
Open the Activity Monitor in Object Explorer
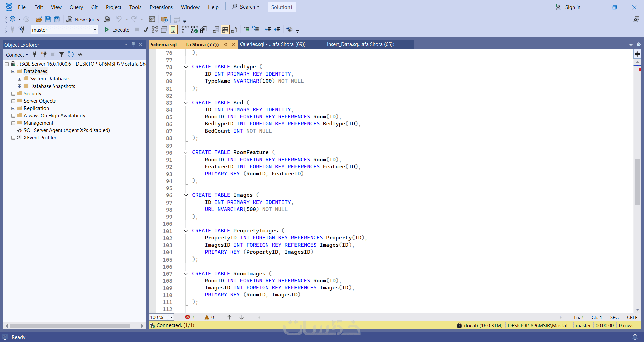(x=80, y=54)
